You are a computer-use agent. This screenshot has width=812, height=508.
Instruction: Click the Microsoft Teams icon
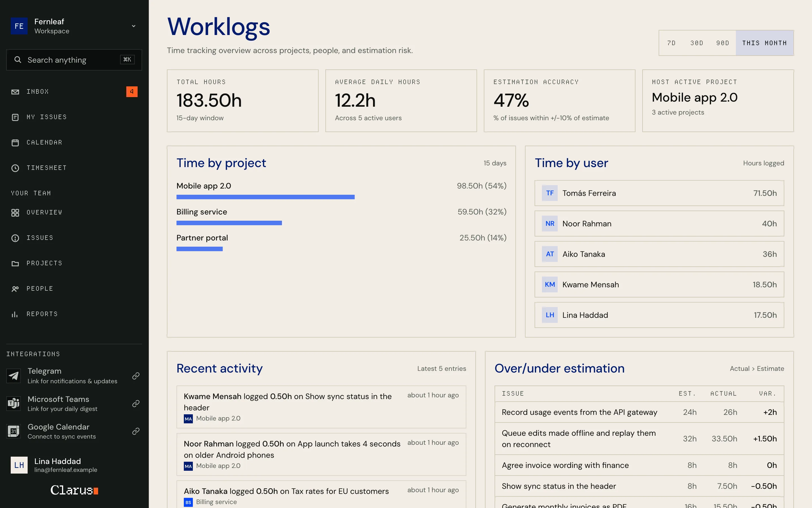coord(14,403)
